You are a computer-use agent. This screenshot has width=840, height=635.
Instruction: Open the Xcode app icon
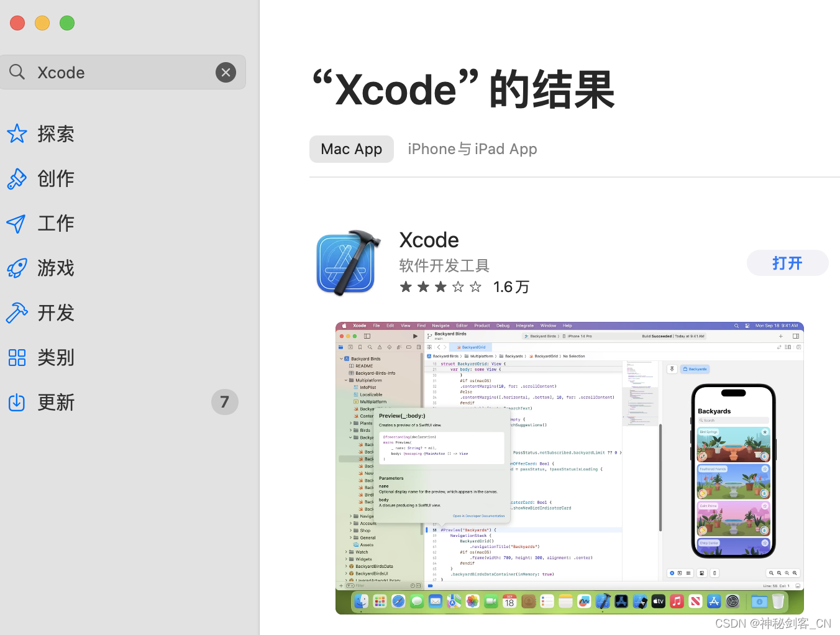point(349,263)
